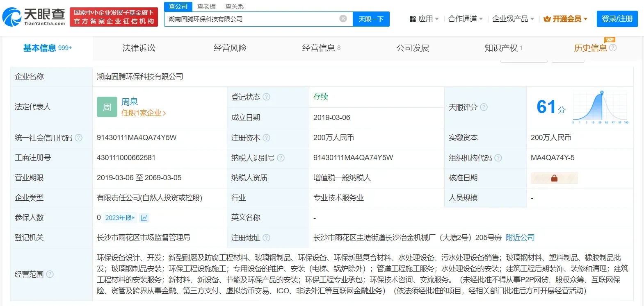
Task: Click the TianYanCha logo
Action: point(34,17)
